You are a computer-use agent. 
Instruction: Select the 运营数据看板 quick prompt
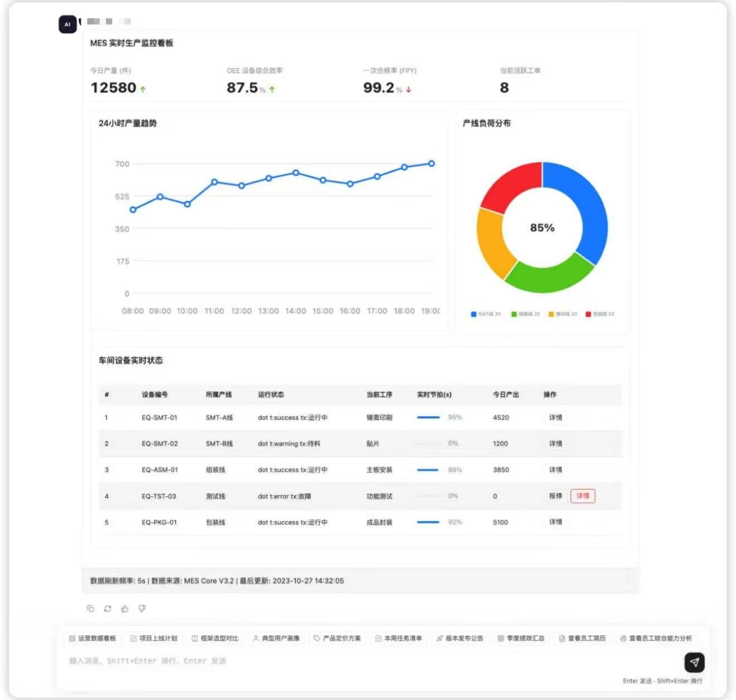pyautogui.click(x=93, y=638)
